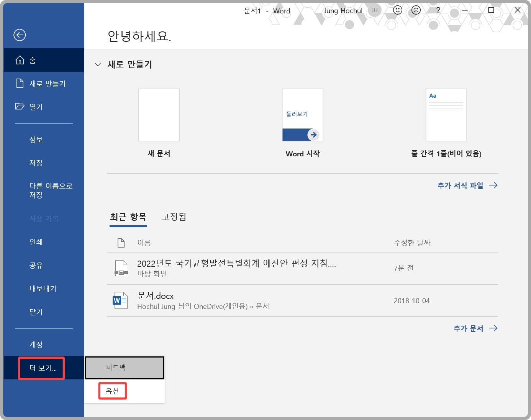The height and width of the screenshot is (420, 531).
Task: Open Word help with the question mark icon
Action: click(x=438, y=10)
